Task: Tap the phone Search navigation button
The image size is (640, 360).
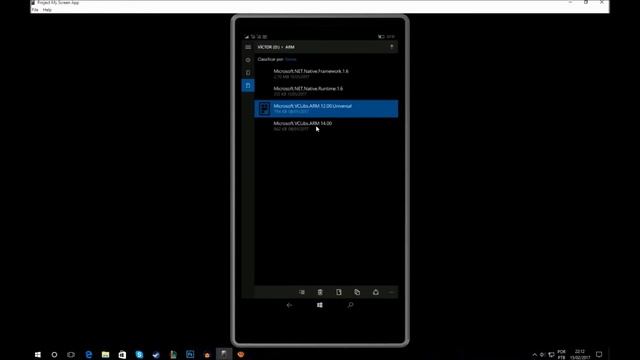Action: [350, 305]
